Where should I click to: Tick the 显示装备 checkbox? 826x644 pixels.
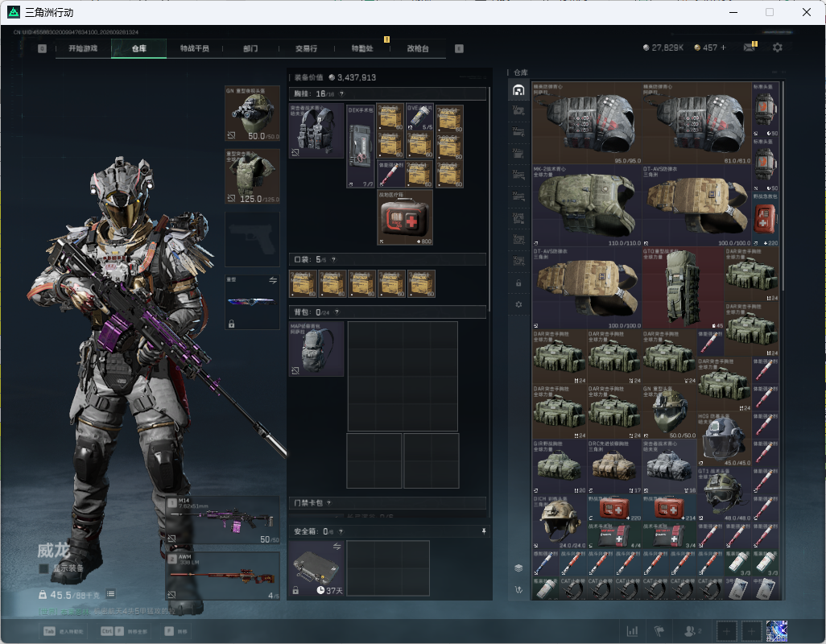[x=43, y=568]
